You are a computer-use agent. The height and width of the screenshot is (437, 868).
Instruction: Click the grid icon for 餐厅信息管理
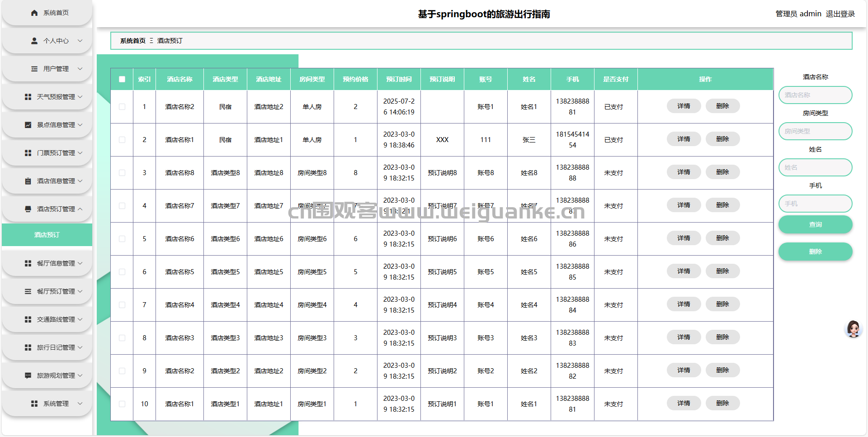click(x=28, y=263)
